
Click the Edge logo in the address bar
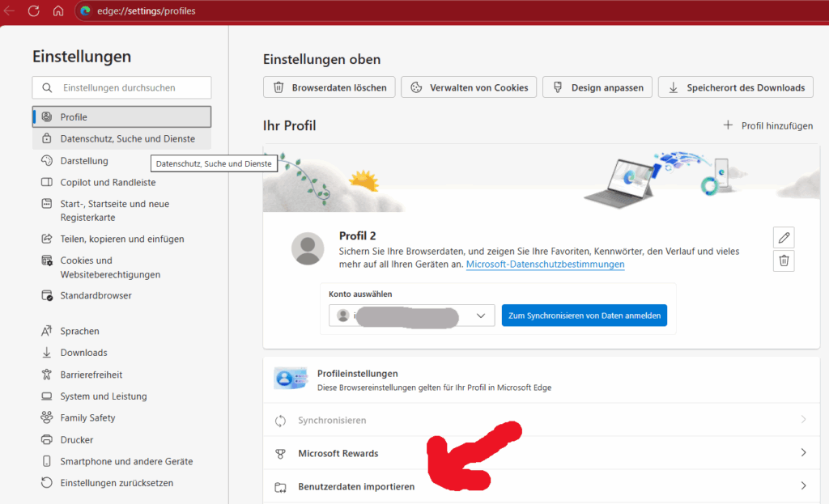[86, 11]
